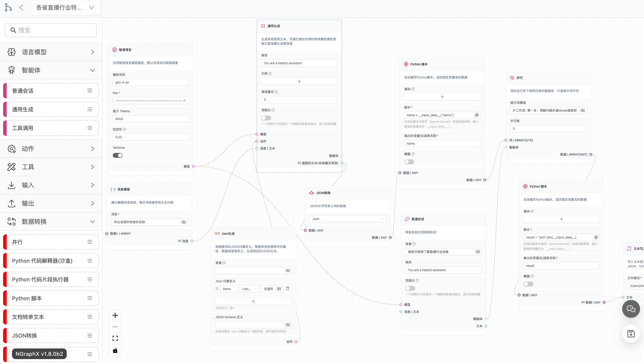
Task: Click the drag handle of items row in Json生成
Action: (x=217, y=288)
